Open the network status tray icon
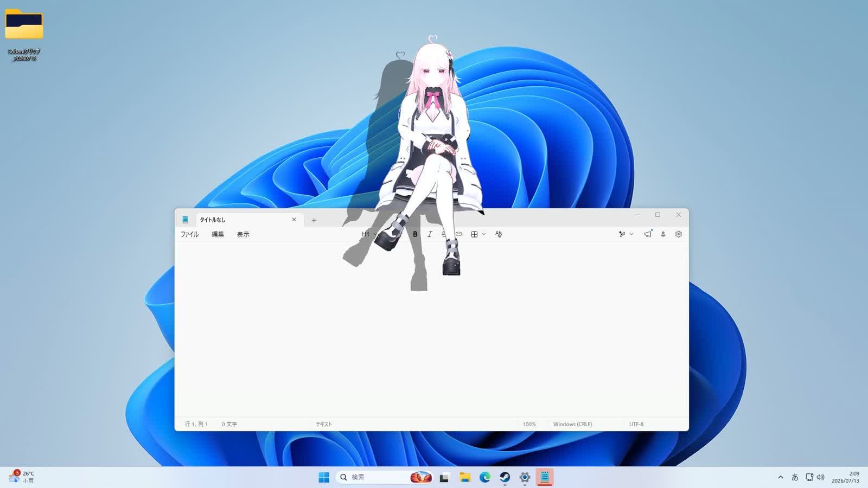 809,477
